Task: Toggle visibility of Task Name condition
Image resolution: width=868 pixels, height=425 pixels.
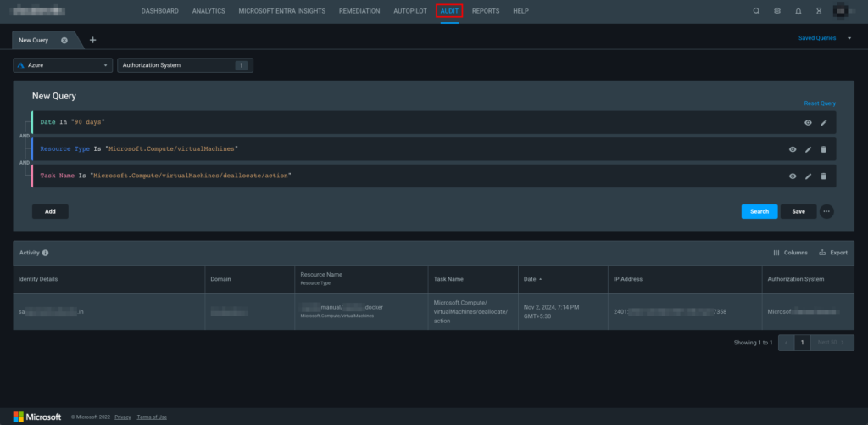Action: click(x=793, y=176)
